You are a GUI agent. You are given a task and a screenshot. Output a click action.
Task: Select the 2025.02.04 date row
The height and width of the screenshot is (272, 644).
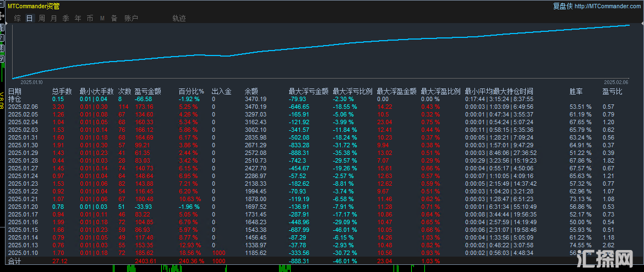24,122
